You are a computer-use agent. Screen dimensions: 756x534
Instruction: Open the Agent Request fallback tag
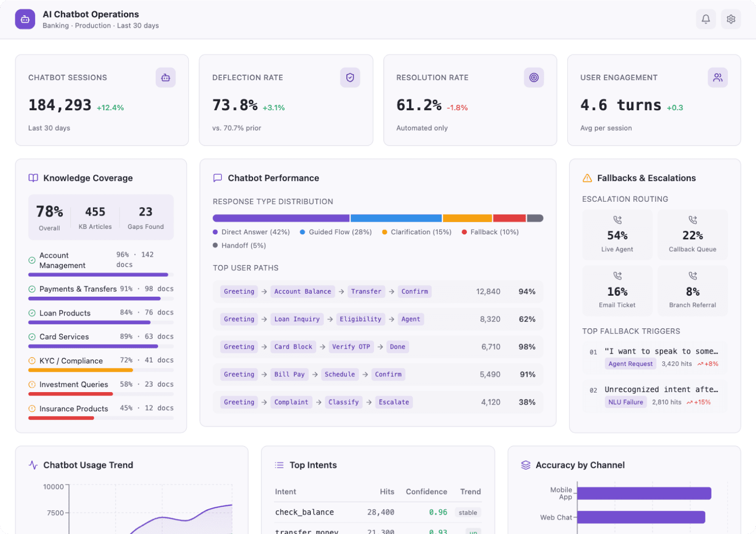(630, 363)
